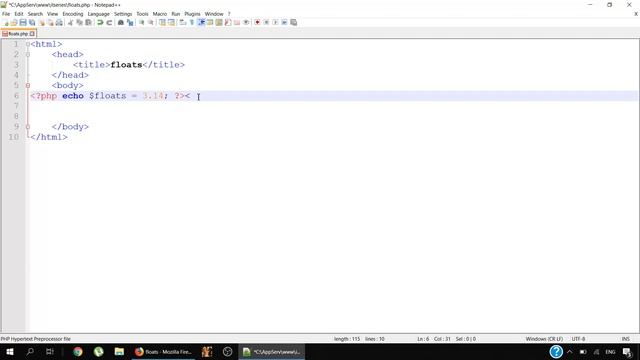
Task: Open the Macro menu
Action: pos(160,14)
